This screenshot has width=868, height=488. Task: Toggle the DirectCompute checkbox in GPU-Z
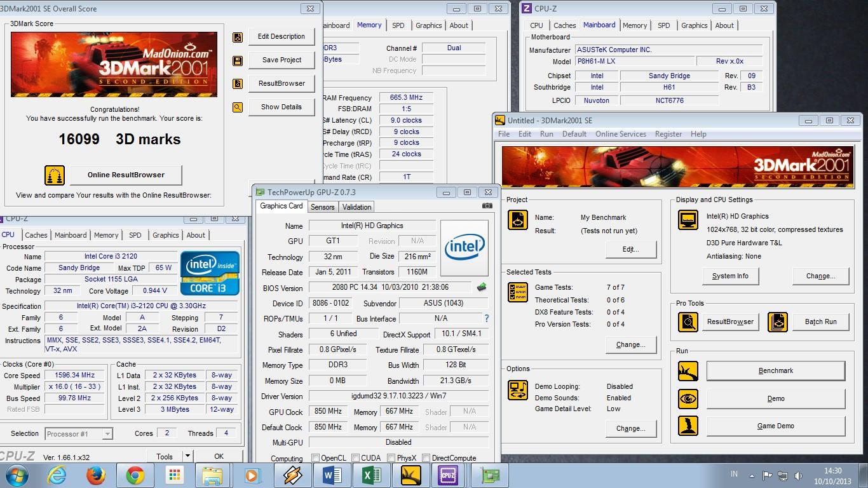(x=426, y=457)
